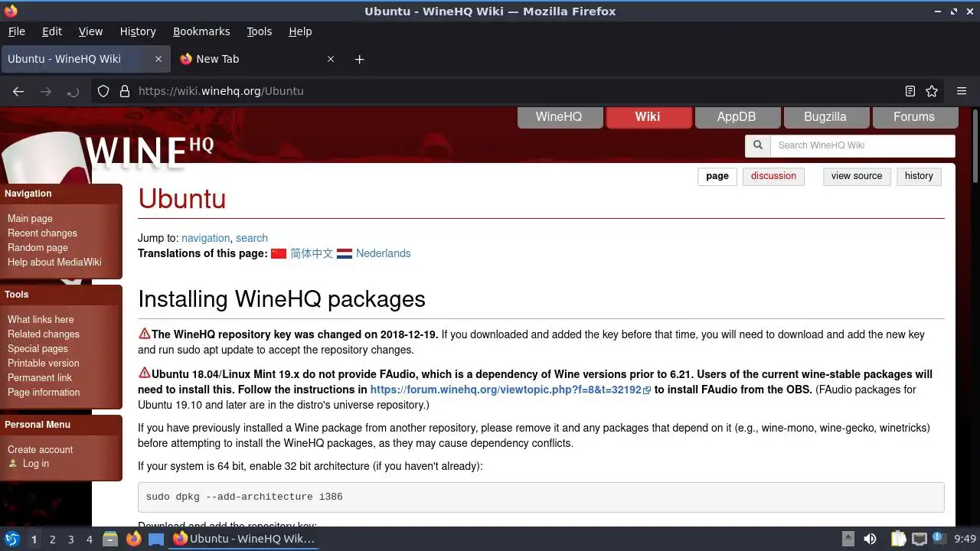Open the 简体中文 translation link
980x551 pixels.
[x=312, y=253]
